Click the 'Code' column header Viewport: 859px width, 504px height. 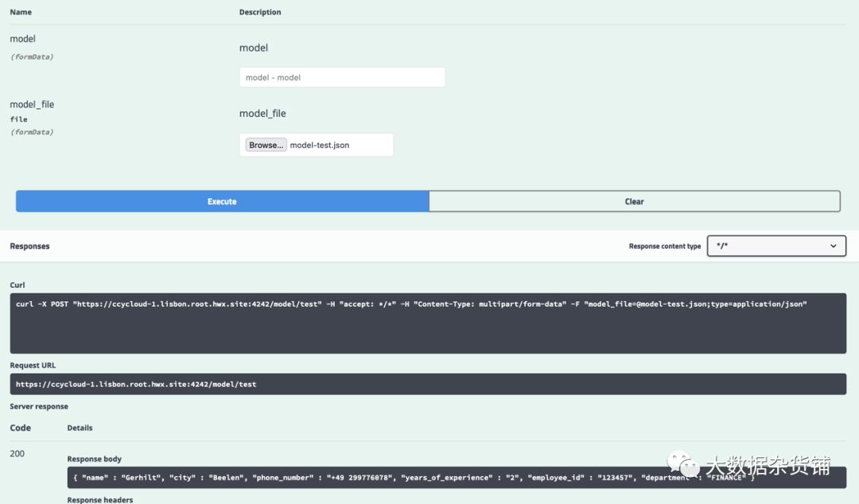pos(20,428)
